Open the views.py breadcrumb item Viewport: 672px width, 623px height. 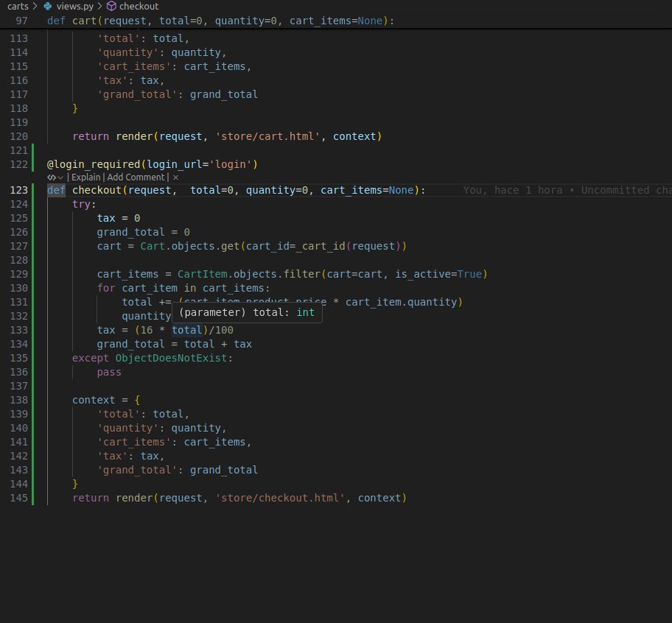[75, 6]
